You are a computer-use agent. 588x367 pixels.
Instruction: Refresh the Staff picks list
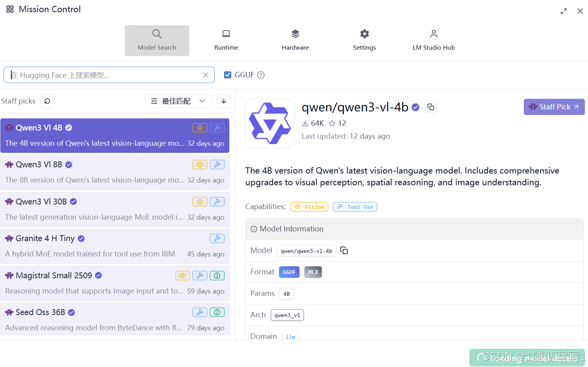(47, 101)
